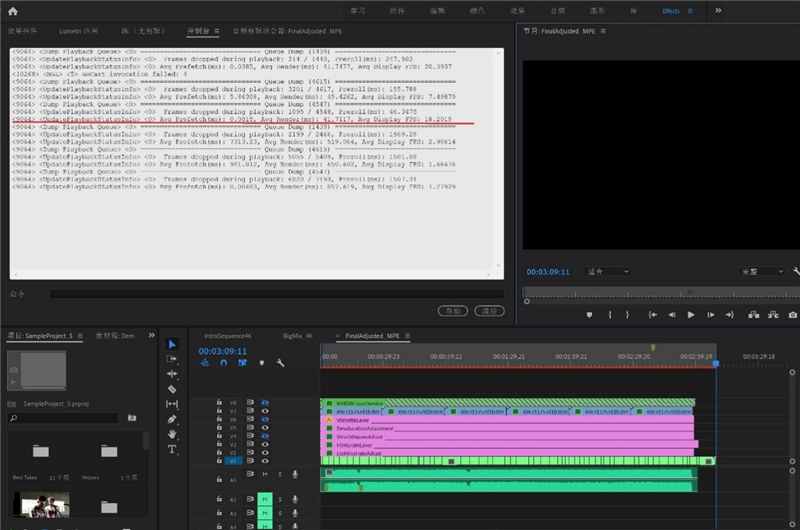Open the SampleProject_5 project tab
The height and width of the screenshot is (530, 800).
pos(40,336)
